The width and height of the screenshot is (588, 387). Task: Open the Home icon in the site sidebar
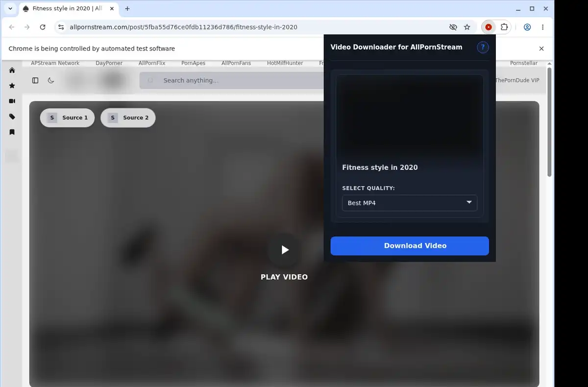12,70
